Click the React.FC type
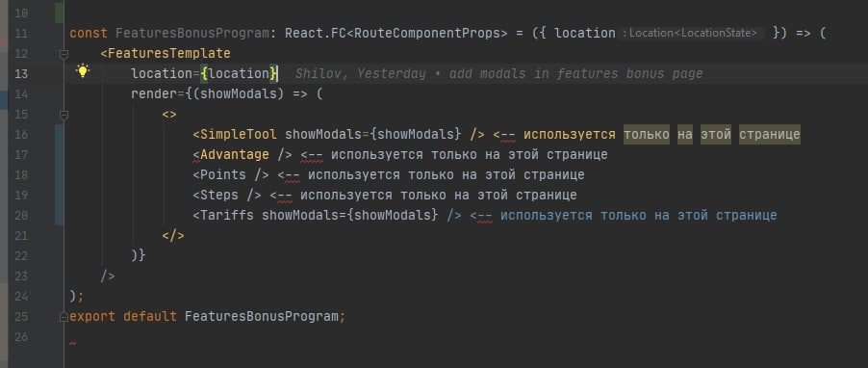 [x=316, y=34]
